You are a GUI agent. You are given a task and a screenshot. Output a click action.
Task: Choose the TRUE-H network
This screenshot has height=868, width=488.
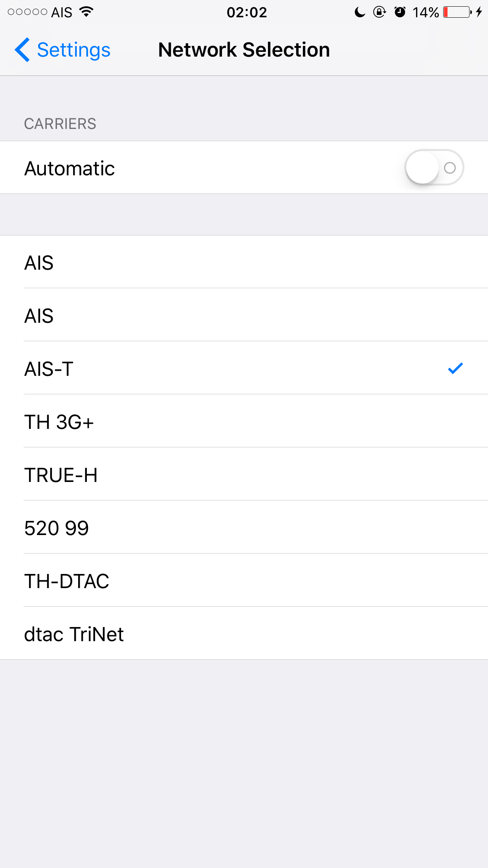tap(244, 474)
